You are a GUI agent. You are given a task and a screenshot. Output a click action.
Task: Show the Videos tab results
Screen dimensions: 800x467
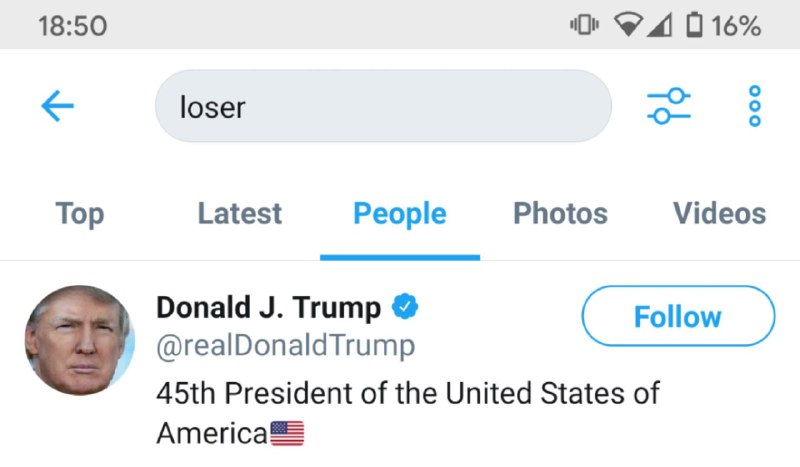[719, 213]
